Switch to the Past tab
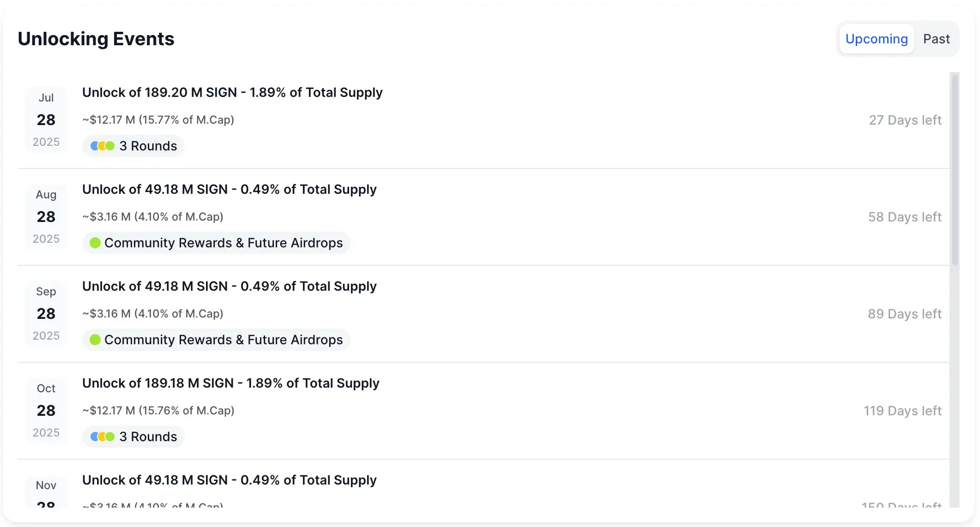 [936, 39]
